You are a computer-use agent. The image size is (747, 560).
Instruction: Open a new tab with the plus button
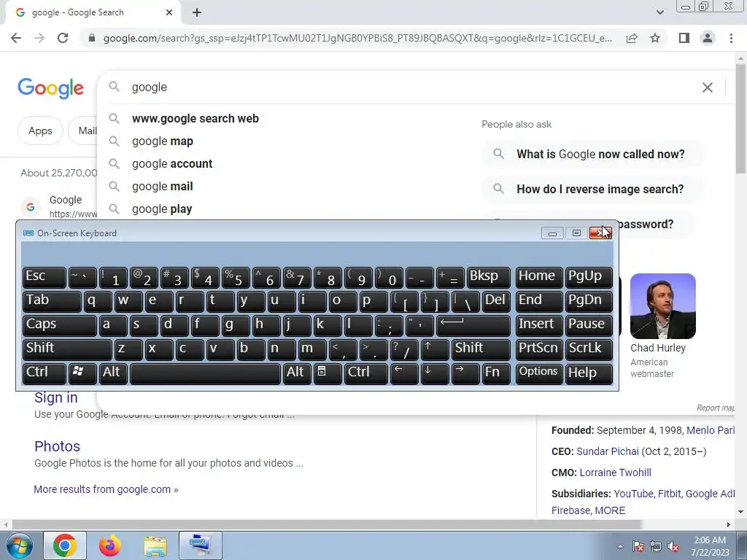197,13
